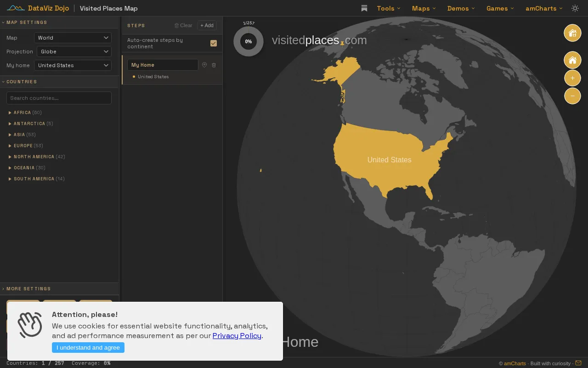Click the Built with curiosity footer text
This screenshot has width=588, height=368.
click(550, 363)
